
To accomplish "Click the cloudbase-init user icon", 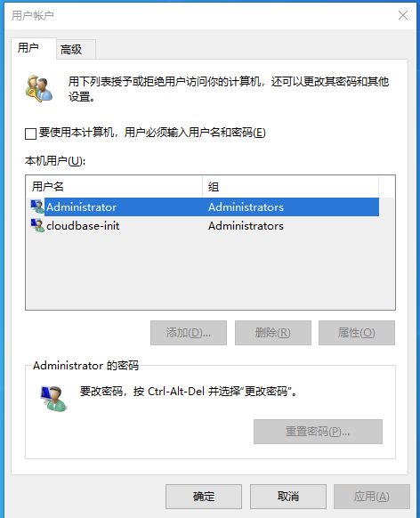I will 37,226.
